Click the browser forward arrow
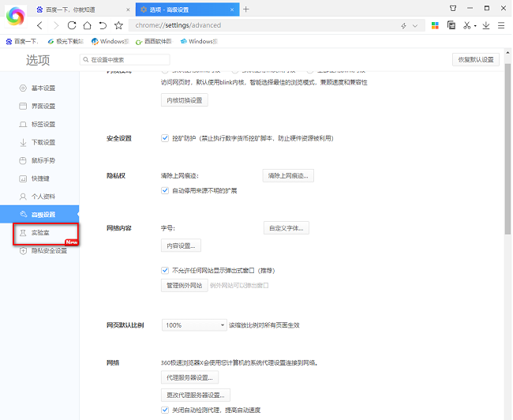 tap(56, 25)
